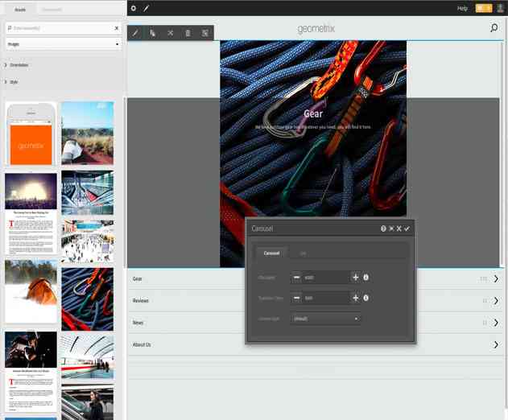This screenshot has width=508, height=420.
Task: Select the orange tent in snow thumbnail
Action: click(x=31, y=290)
